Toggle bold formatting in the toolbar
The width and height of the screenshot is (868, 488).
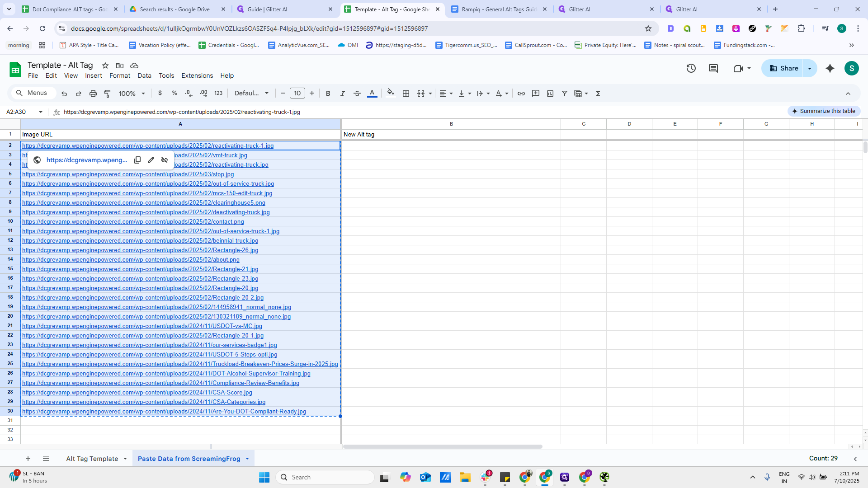(x=328, y=93)
